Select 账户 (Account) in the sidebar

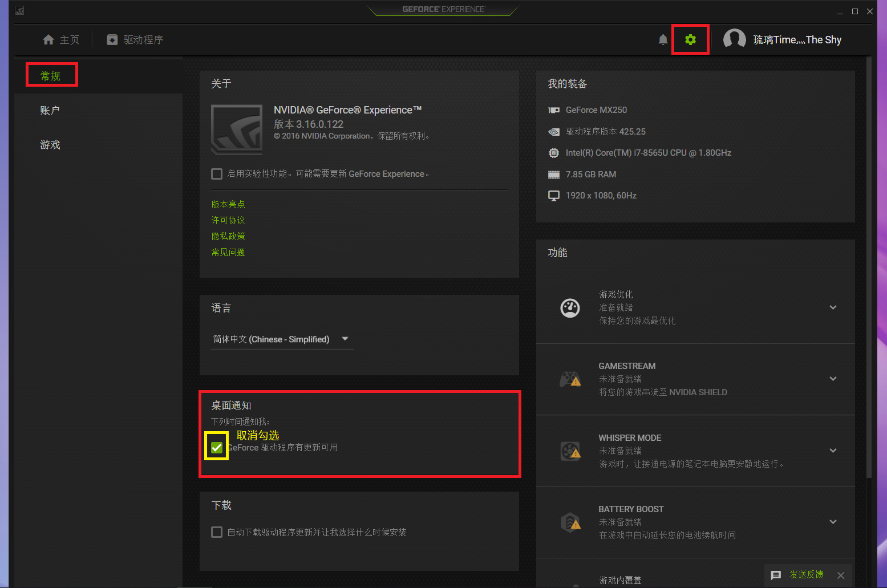[50, 111]
